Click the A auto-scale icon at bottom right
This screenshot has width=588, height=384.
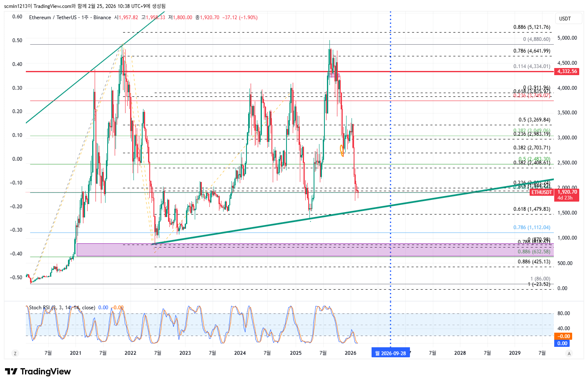tap(569, 354)
